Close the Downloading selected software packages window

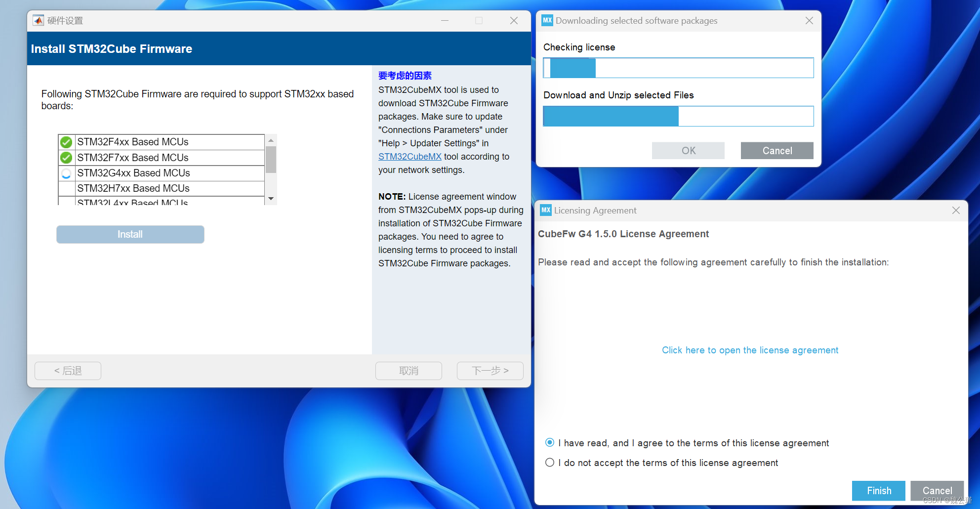[x=809, y=21]
